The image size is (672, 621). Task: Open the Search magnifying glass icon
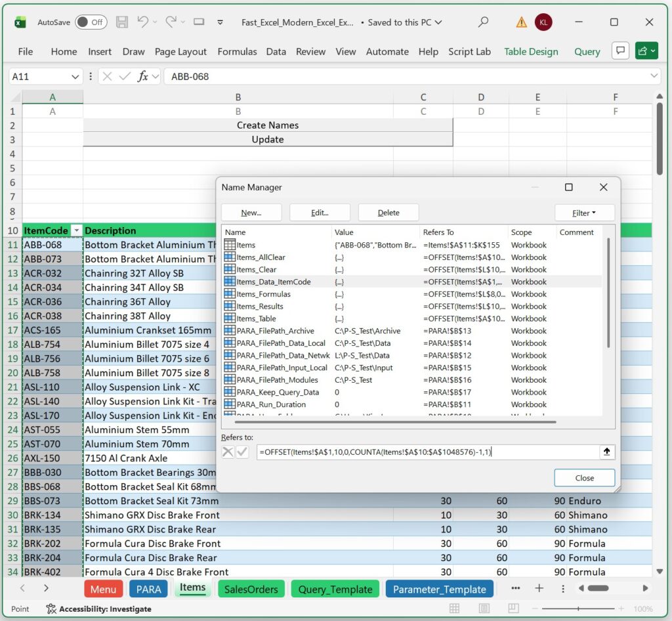(483, 22)
